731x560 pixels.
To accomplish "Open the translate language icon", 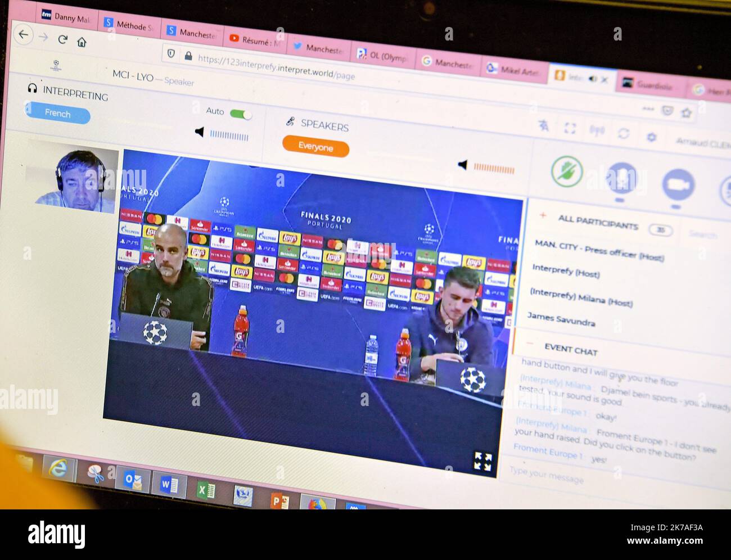I will tap(543, 125).
